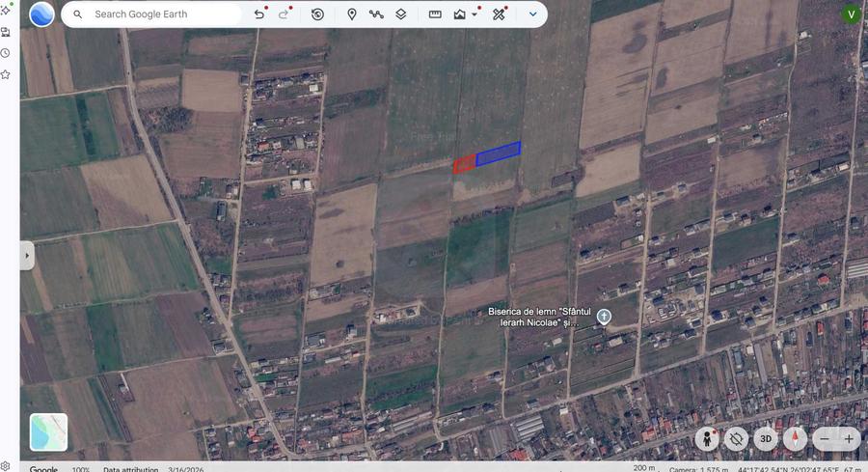Click the Biserica de lemn church marker
This screenshot has width=868, height=472.
coord(604,317)
